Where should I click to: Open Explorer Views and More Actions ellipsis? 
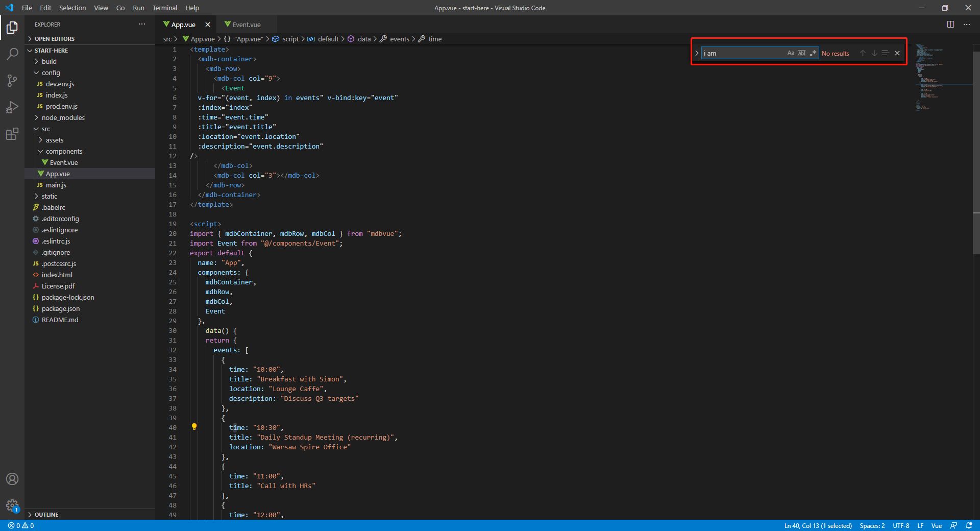(142, 24)
